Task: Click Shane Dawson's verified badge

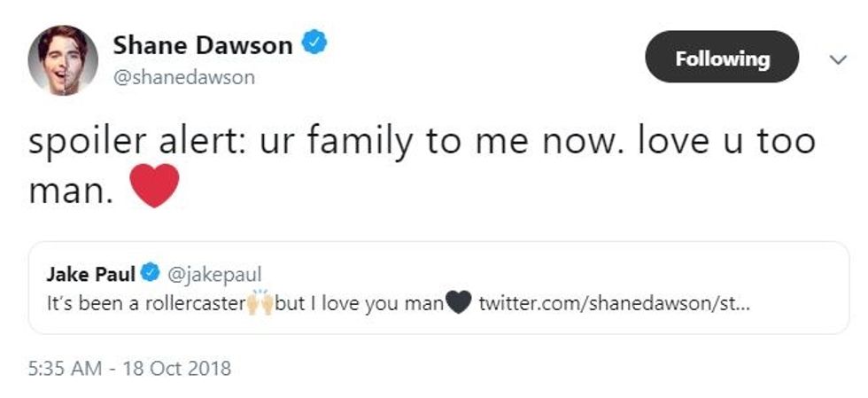Action: coord(314,43)
